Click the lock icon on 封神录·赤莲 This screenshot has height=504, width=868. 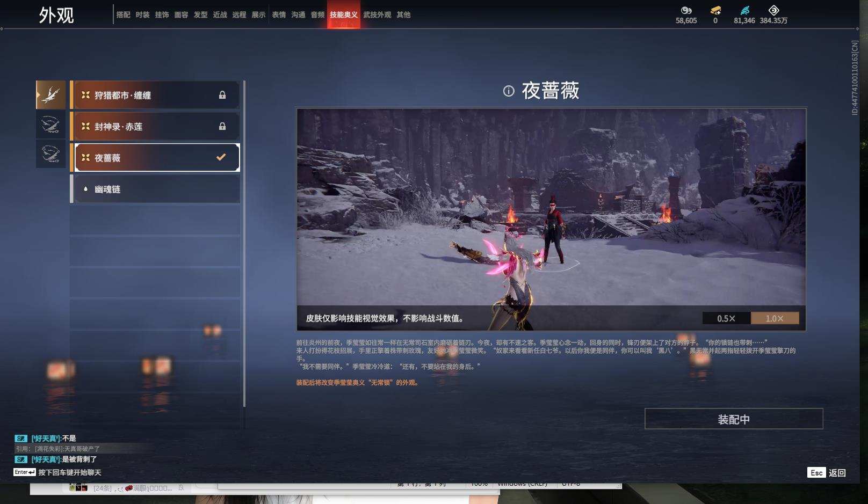222,126
